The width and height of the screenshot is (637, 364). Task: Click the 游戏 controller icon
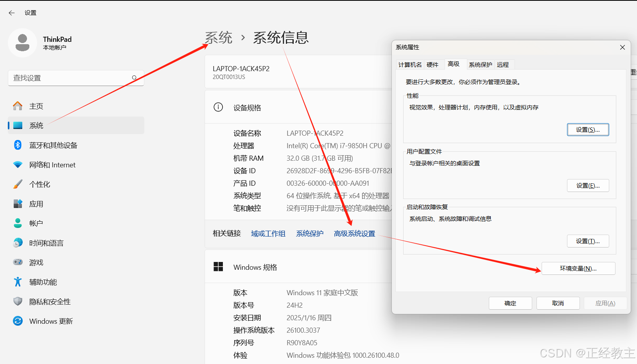pyautogui.click(x=18, y=262)
